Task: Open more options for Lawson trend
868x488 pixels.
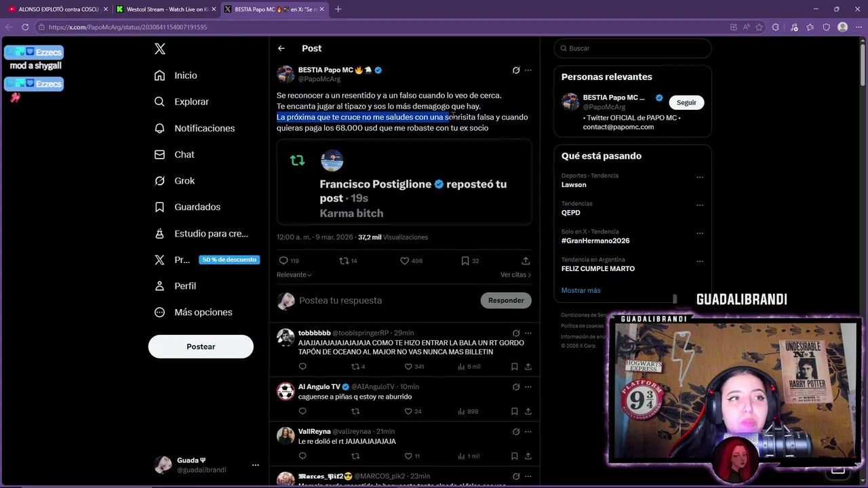Action: pyautogui.click(x=700, y=178)
